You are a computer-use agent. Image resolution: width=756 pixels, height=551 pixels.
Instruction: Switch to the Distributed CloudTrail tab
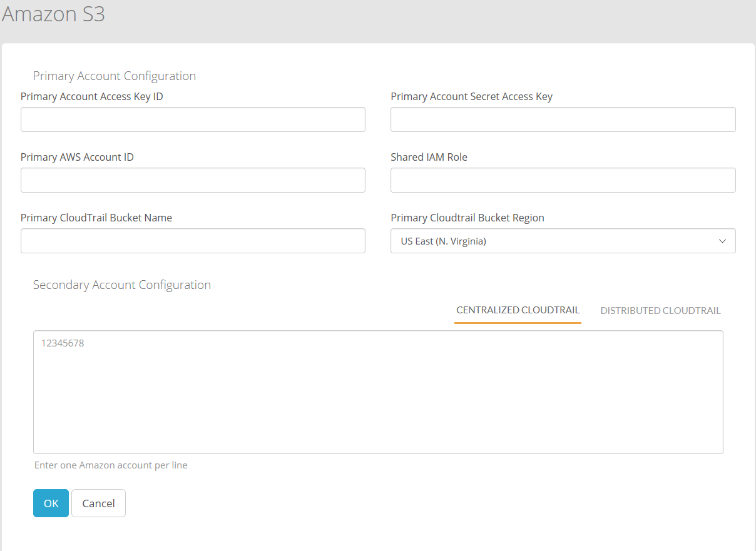tap(660, 310)
